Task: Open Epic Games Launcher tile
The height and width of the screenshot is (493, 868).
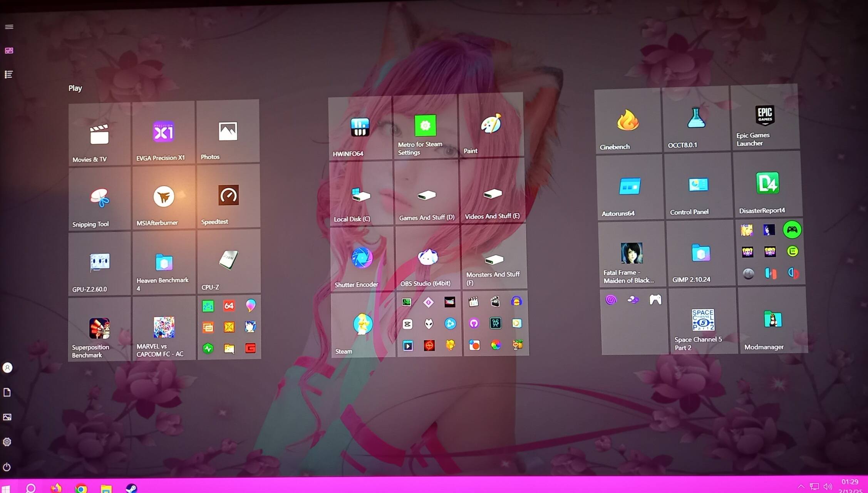Action: pos(765,117)
